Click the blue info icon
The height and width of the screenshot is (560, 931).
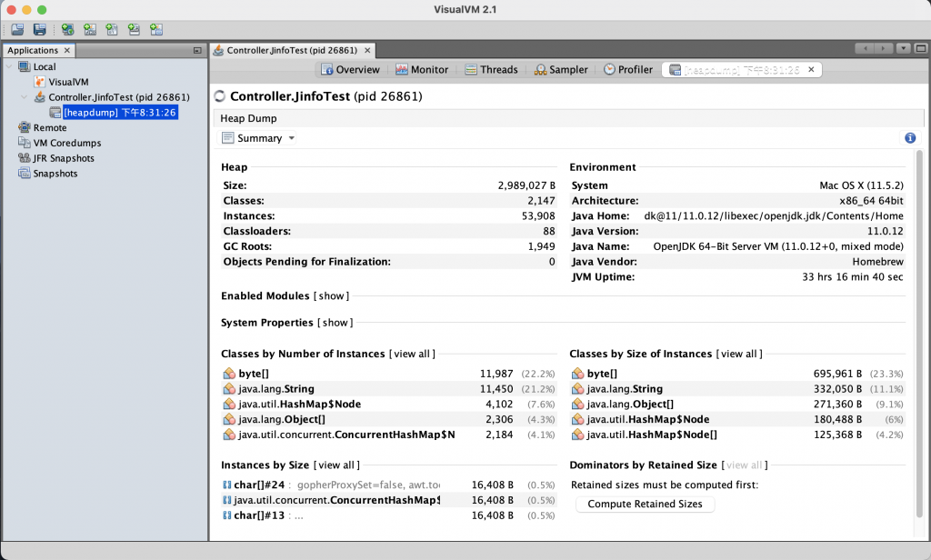coord(910,138)
